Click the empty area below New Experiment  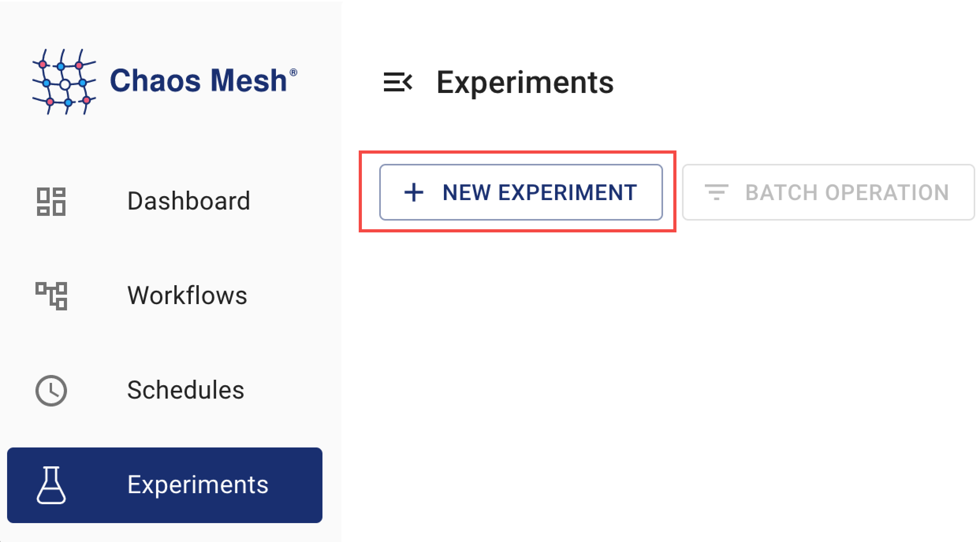(520, 355)
